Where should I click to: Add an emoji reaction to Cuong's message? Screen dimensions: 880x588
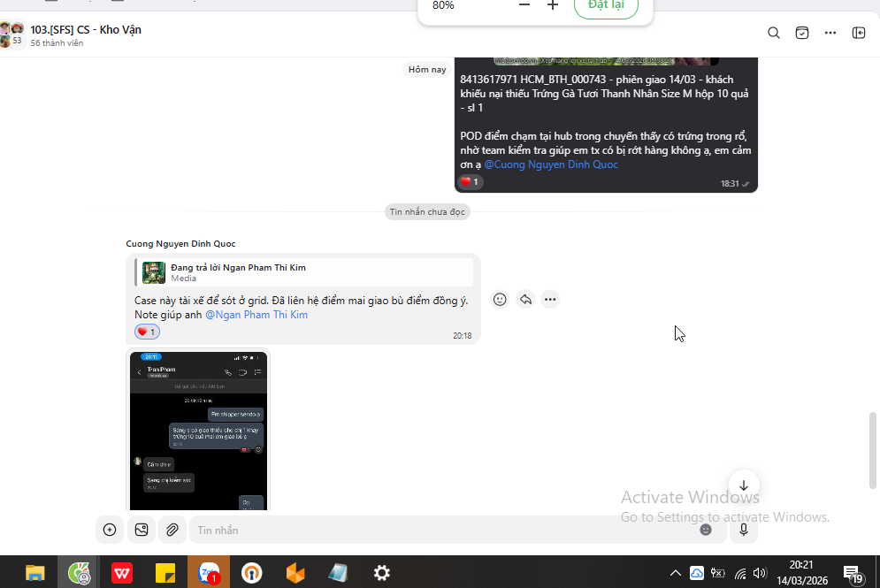[500, 300]
